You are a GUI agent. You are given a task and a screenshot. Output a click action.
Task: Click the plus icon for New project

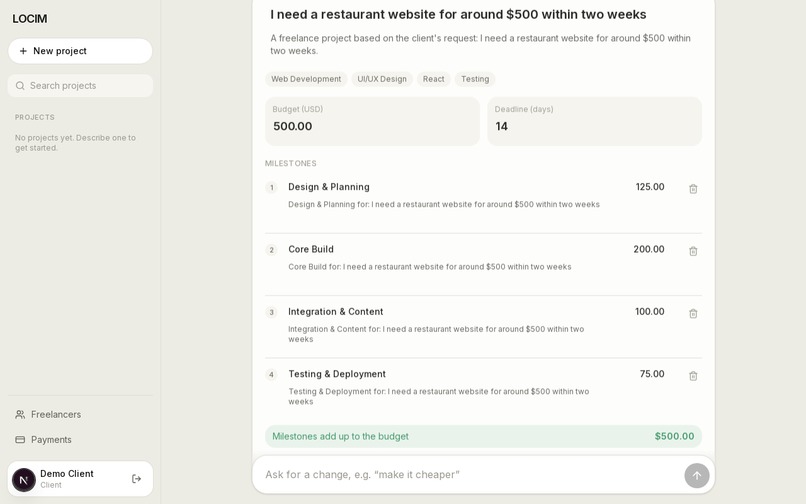point(23,51)
